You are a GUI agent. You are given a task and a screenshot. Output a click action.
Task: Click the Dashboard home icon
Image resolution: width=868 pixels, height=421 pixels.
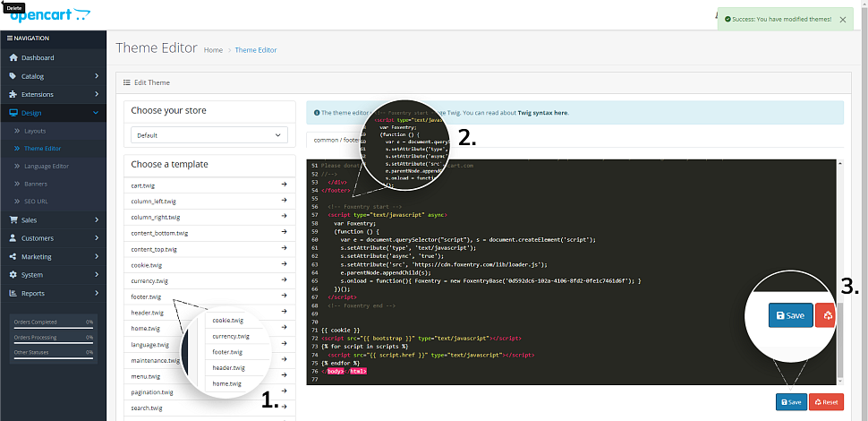tap(13, 57)
